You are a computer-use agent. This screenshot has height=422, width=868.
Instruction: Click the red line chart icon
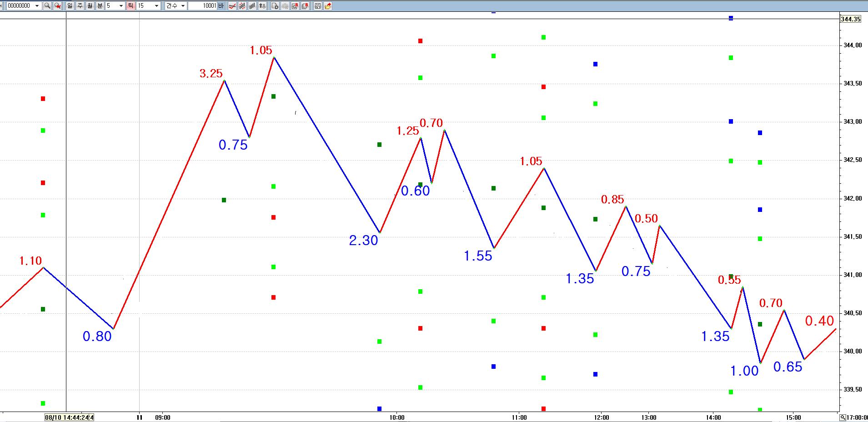[x=232, y=6]
